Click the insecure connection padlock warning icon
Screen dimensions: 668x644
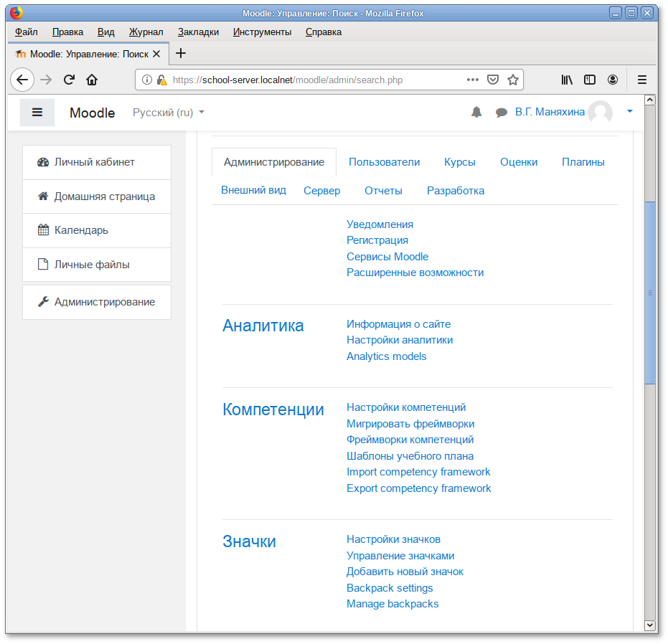162,80
